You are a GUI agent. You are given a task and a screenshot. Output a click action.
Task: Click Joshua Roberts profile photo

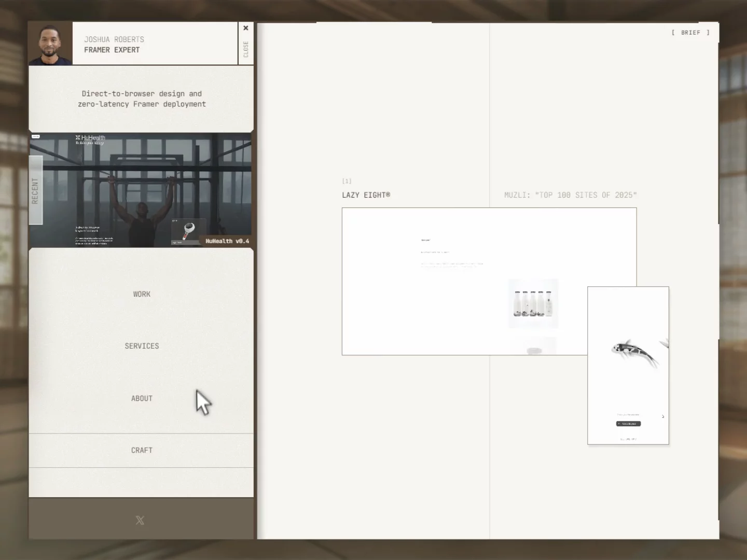coord(50,44)
